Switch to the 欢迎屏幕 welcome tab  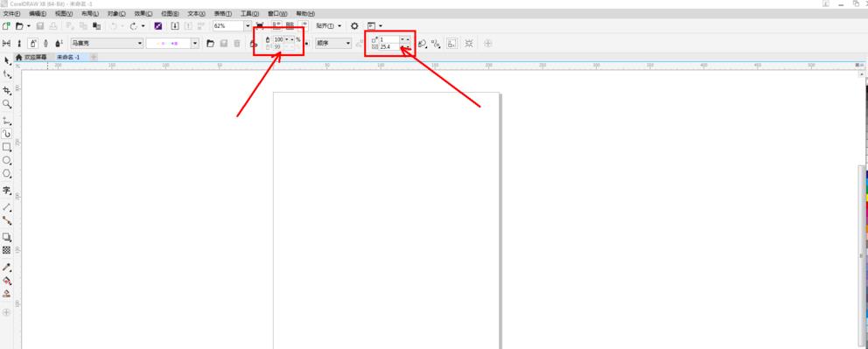31,57
